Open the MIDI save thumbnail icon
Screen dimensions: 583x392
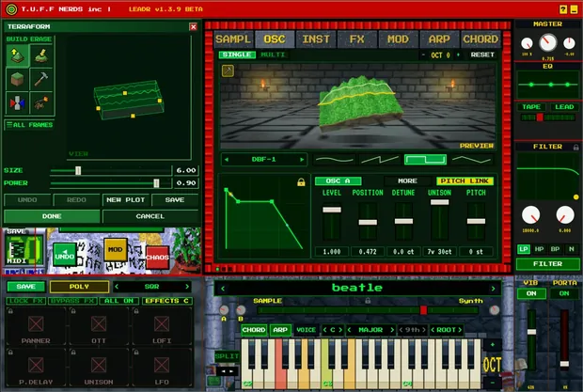[x=24, y=248]
